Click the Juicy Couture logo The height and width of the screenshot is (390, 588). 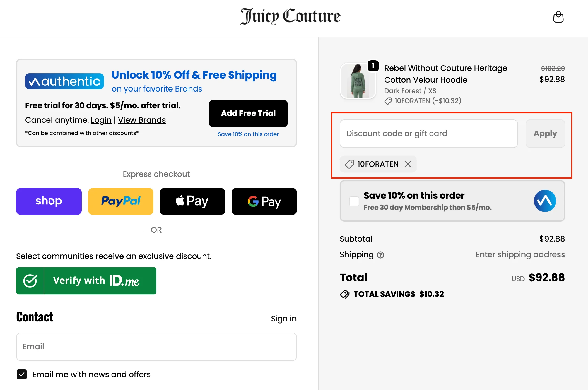pos(290,16)
